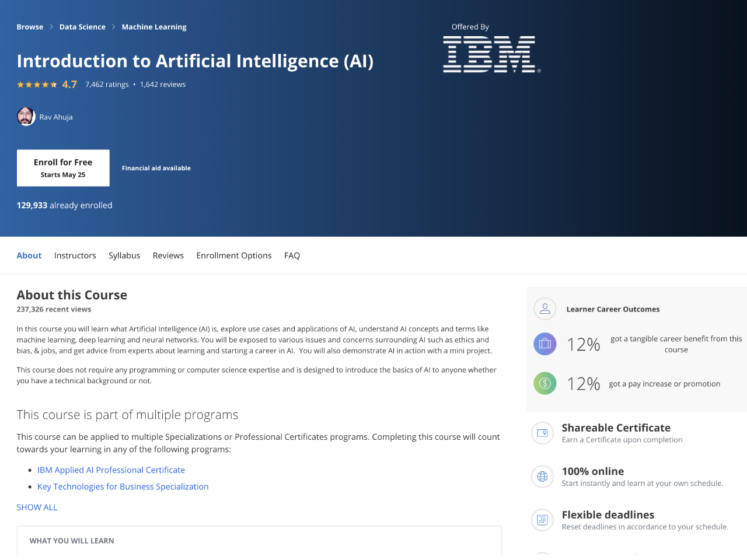Screen dimensions: 747x560
Task: Click the dollar pay increase icon
Action: click(544, 383)
